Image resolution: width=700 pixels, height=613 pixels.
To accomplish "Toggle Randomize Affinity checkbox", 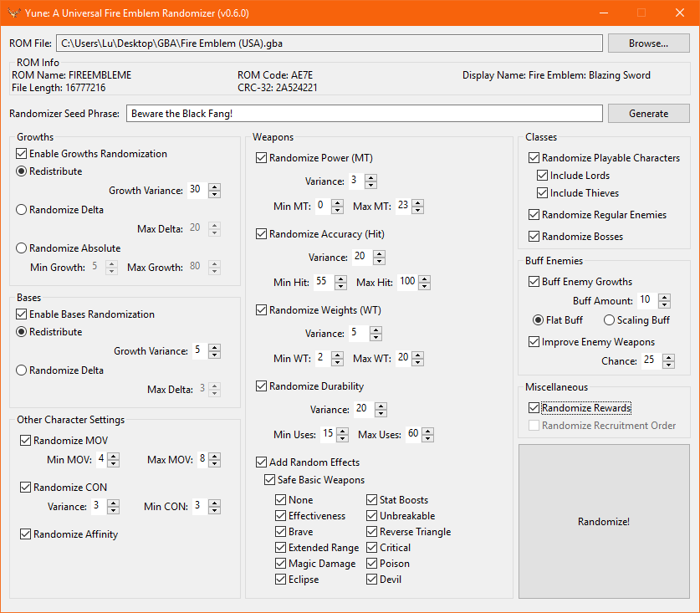I will tap(25, 534).
